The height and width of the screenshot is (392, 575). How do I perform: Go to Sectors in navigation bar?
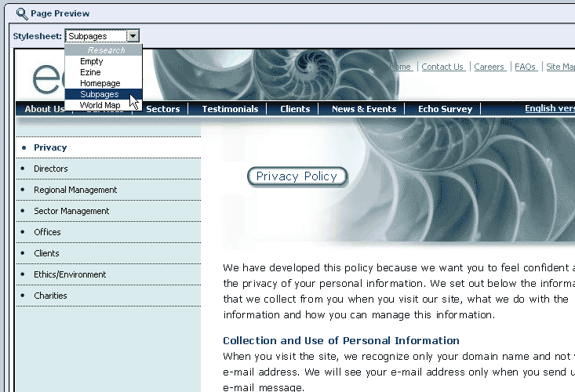[163, 109]
